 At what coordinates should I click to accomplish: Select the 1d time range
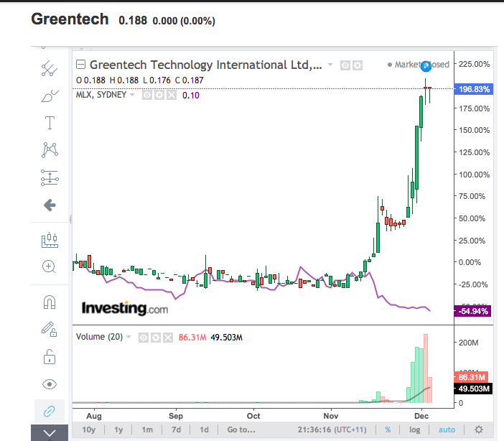point(204,430)
